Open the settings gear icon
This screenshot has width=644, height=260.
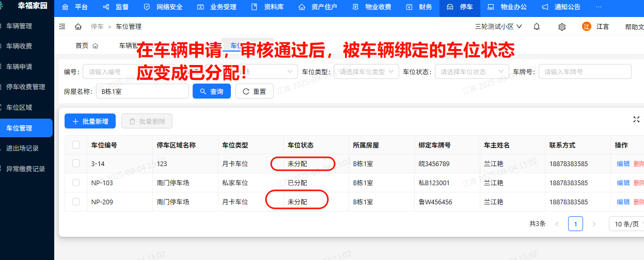(562, 26)
